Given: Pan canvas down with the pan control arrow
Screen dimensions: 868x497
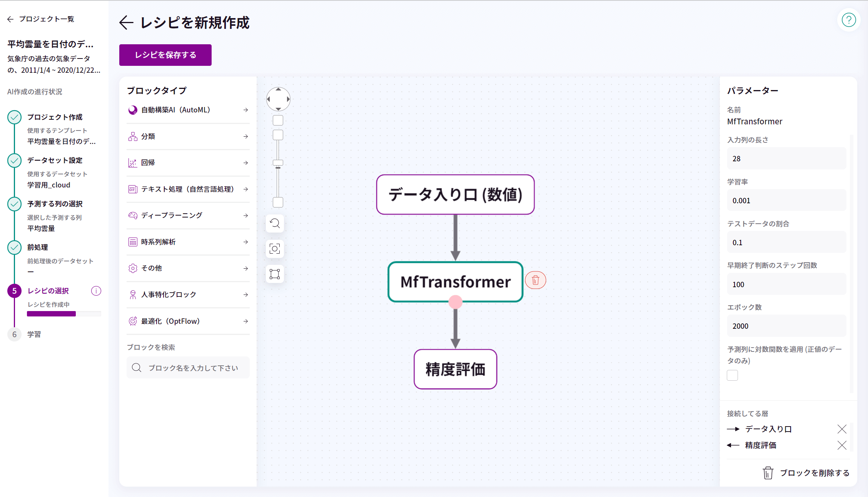Looking at the screenshot, I should [x=278, y=109].
